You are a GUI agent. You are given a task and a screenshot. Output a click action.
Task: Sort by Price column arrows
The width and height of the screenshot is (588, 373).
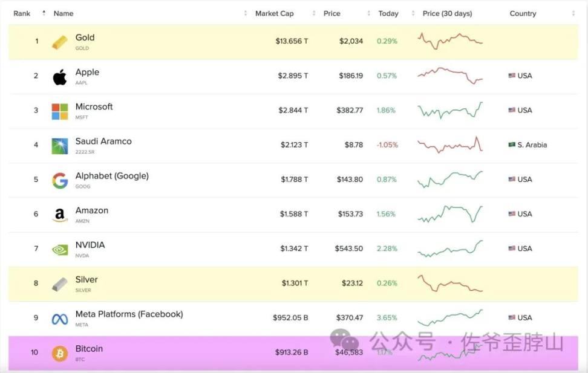point(368,13)
